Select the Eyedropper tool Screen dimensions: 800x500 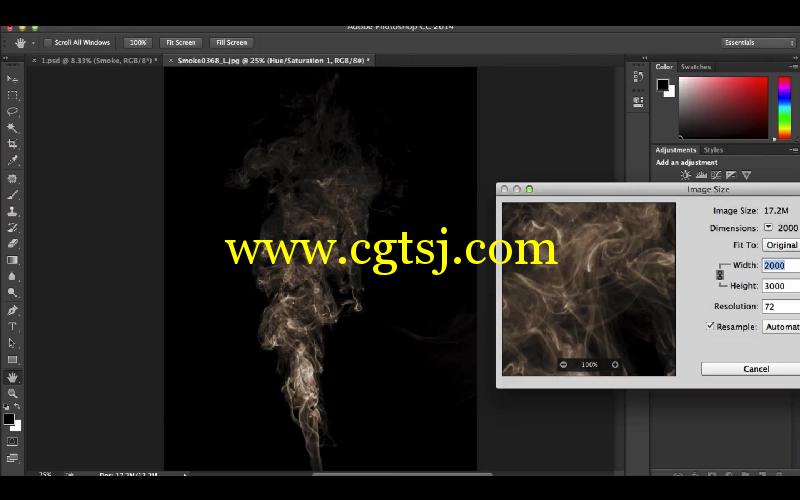point(12,160)
